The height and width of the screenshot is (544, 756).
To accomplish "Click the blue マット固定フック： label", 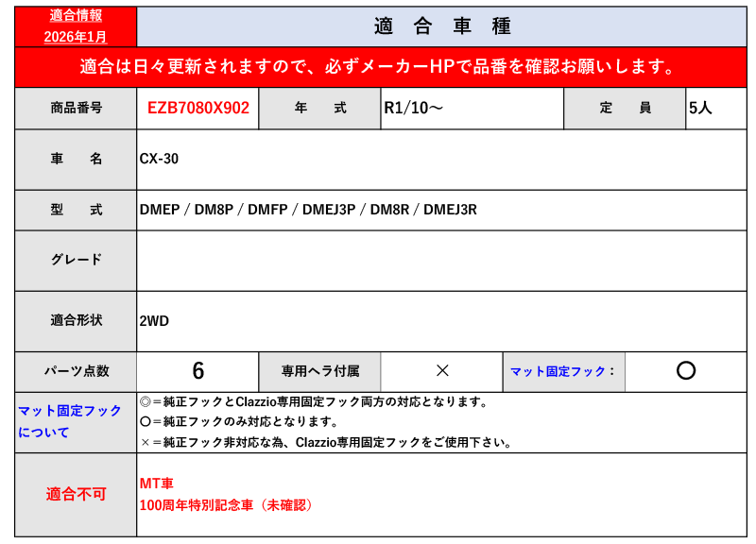I will click(x=563, y=371).
